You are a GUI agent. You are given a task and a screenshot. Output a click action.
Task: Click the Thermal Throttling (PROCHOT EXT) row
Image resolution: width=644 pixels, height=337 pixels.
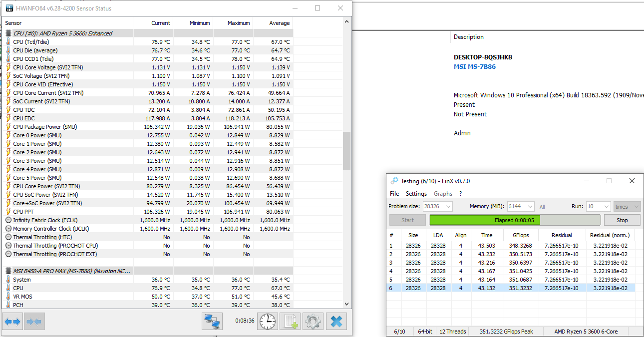148,254
